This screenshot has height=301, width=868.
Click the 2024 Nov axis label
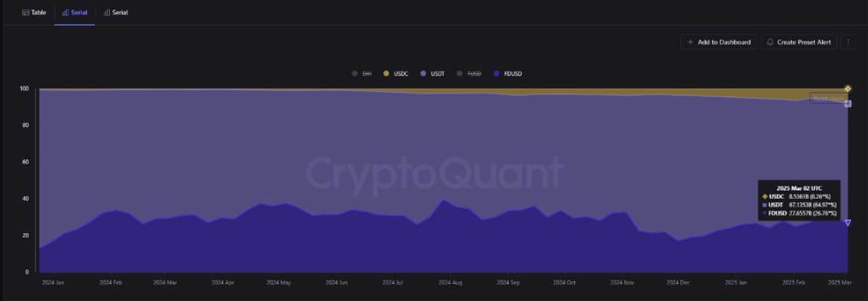pyautogui.click(x=622, y=282)
